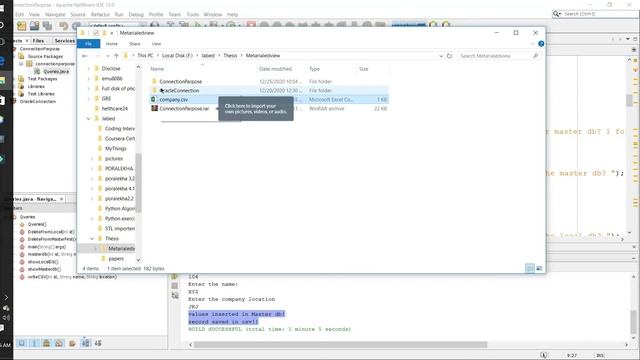Collapse the Jabed folder tree node
This screenshot has width=640, height=360.
pyautogui.click(x=89, y=119)
